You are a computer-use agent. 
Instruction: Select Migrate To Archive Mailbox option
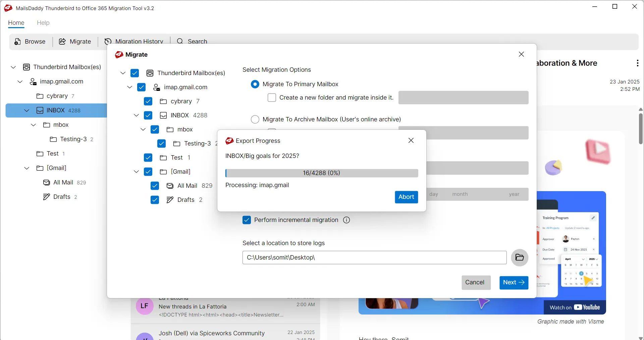[255, 119]
